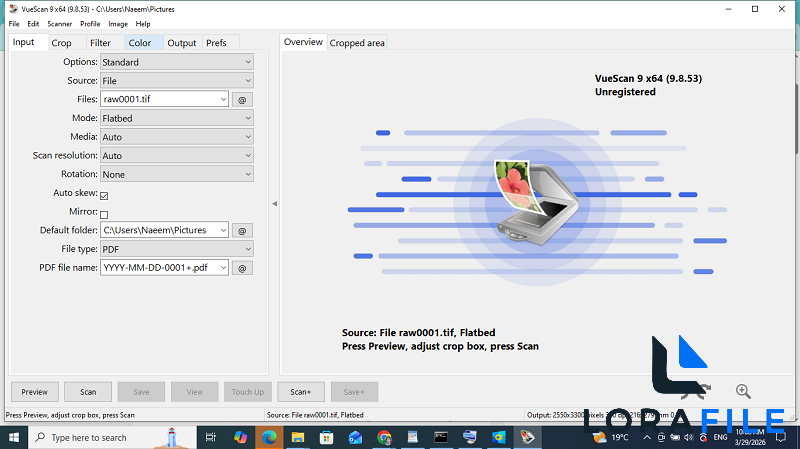Viewport: 800px width, 449px height.
Task: Switch to the Cropped area tab
Action: pos(357,43)
